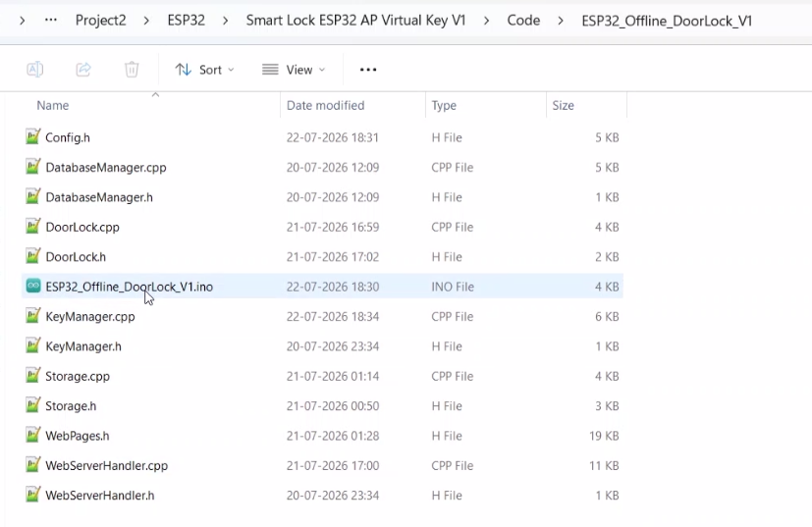This screenshot has width=812, height=527.
Task: Click date 22-07-2026 18:31 of Config.h
Action: tap(333, 137)
